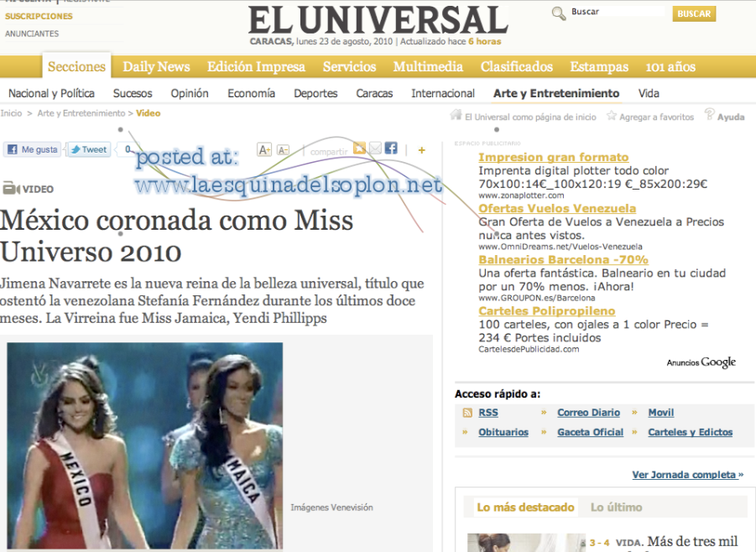Click the increase font size A+ icon
This screenshot has height=552, width=756.
point(264,150)
